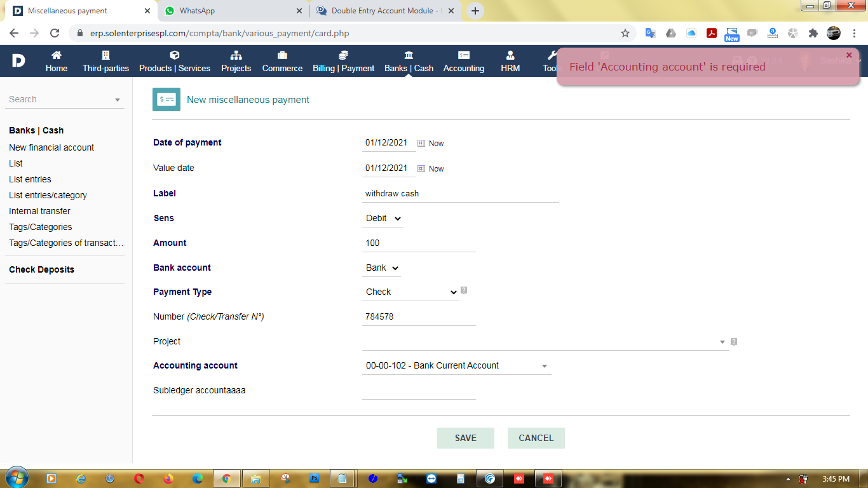
Task: Open Tags/Categories sidebar link
Action: point(41,227)
